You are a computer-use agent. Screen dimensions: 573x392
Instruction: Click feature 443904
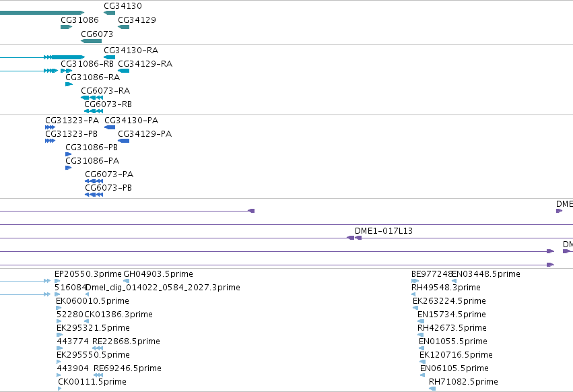tap(59, 375)
